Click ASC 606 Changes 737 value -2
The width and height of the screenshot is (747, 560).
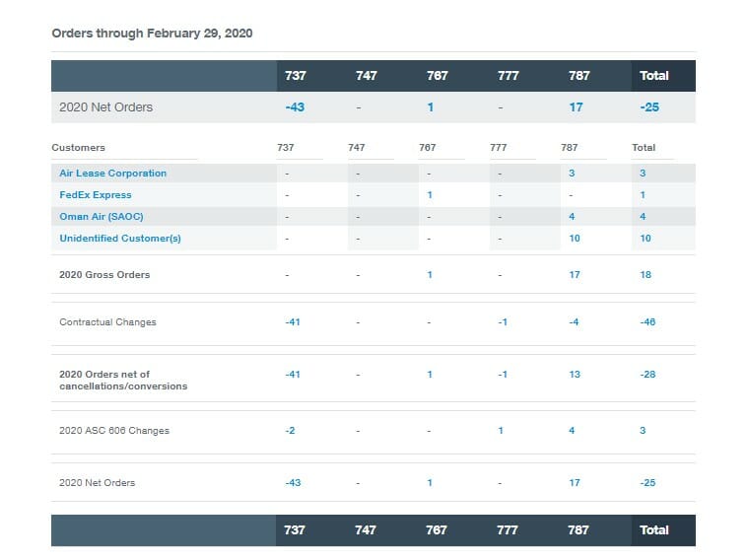click(290, 431)
